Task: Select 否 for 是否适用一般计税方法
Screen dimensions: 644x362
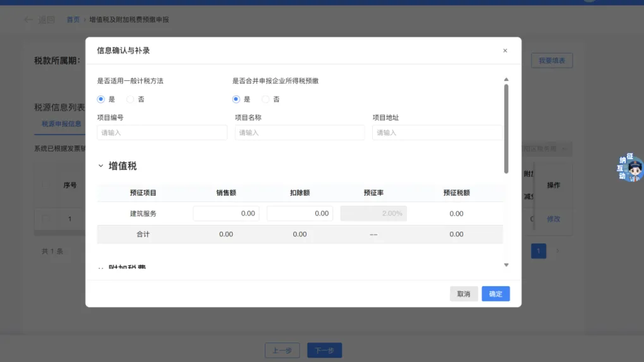Action: pyautogui.click(x=130, y=99)
